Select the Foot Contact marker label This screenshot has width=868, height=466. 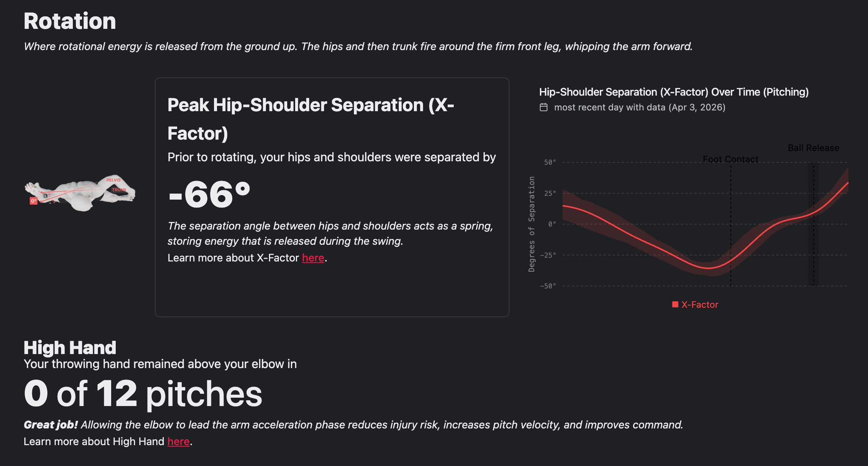730,159
